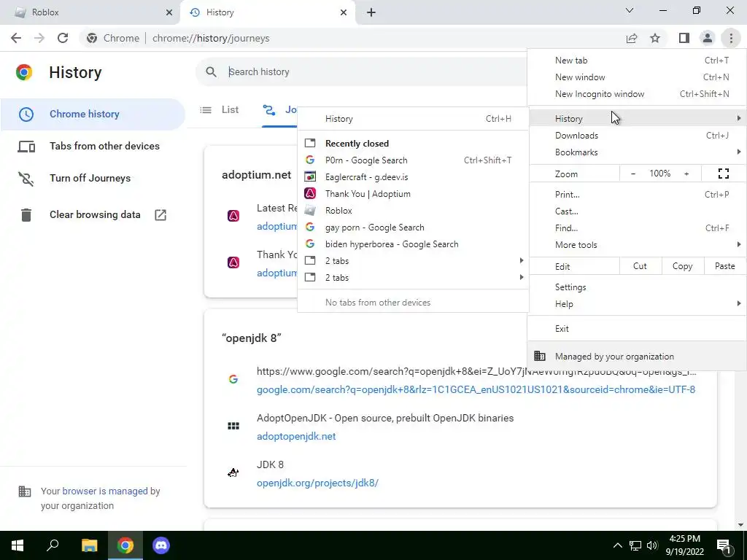Bookmark this page with the star icon
Screen dimensions: 747x560
point(655,38)
